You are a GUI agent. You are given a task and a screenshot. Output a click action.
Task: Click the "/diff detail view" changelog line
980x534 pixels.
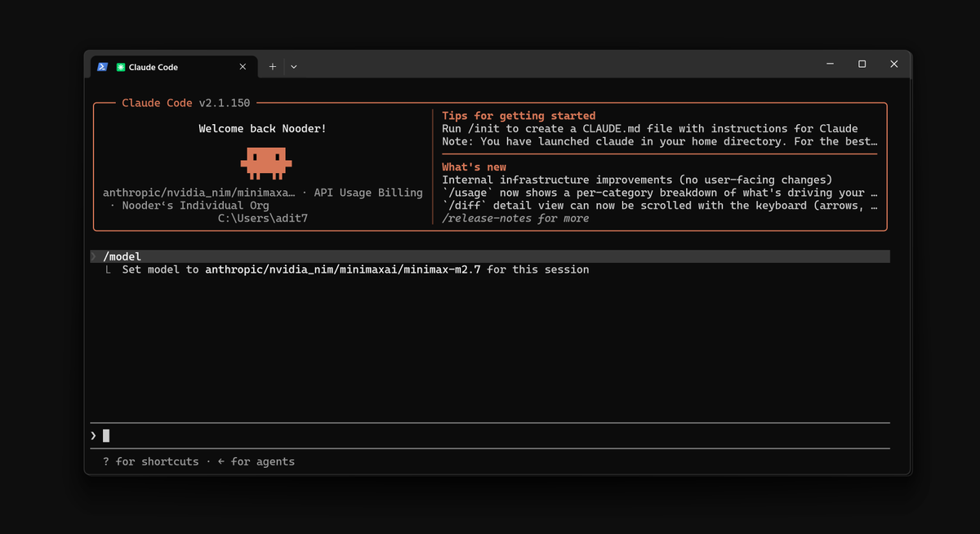pyautogui.click(x=660, y=206)
